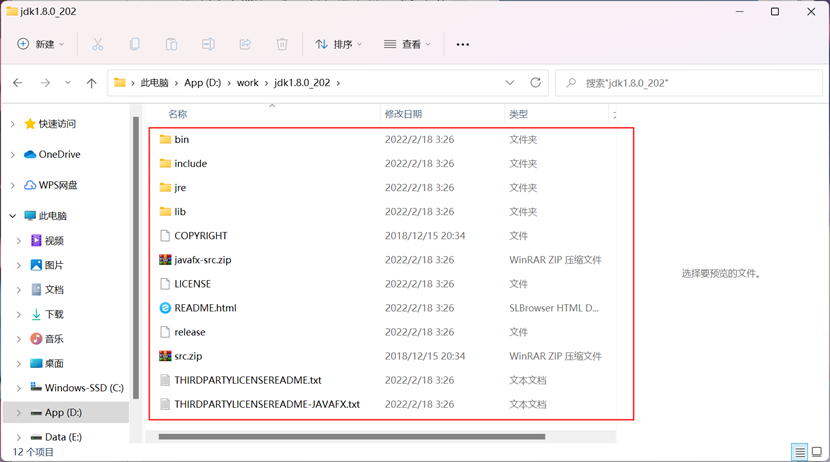Refresh the current folder view

click(536, 83)
